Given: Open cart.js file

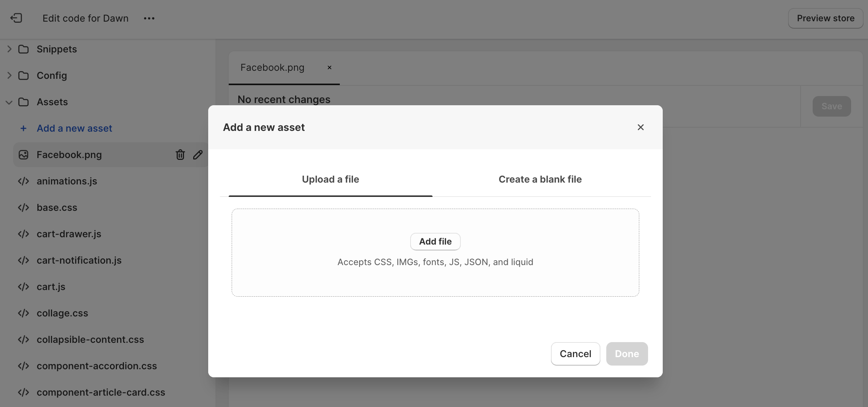Looking at the screenshot, I should [x=51, y=287].
